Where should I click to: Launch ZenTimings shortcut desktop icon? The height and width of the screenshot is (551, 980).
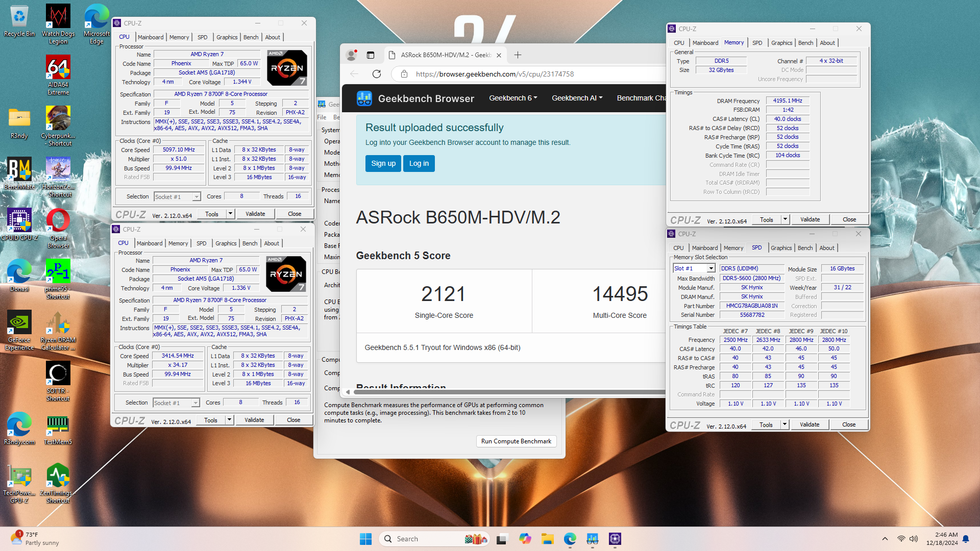58,484
